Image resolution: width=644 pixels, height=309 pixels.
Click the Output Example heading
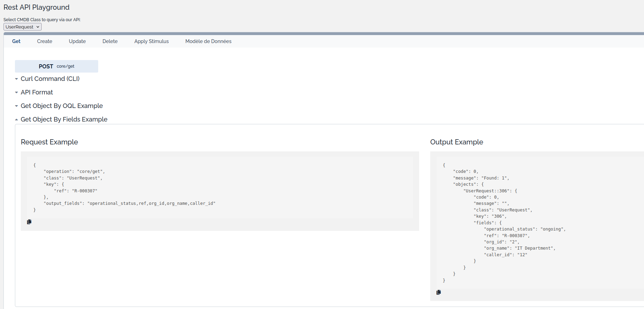pyautogui.click(x=456, y=142)
